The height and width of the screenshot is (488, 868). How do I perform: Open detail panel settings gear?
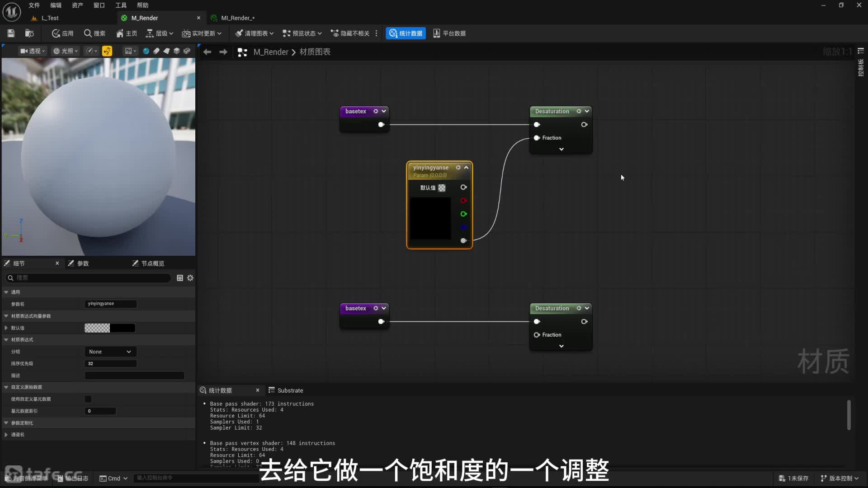190,278
